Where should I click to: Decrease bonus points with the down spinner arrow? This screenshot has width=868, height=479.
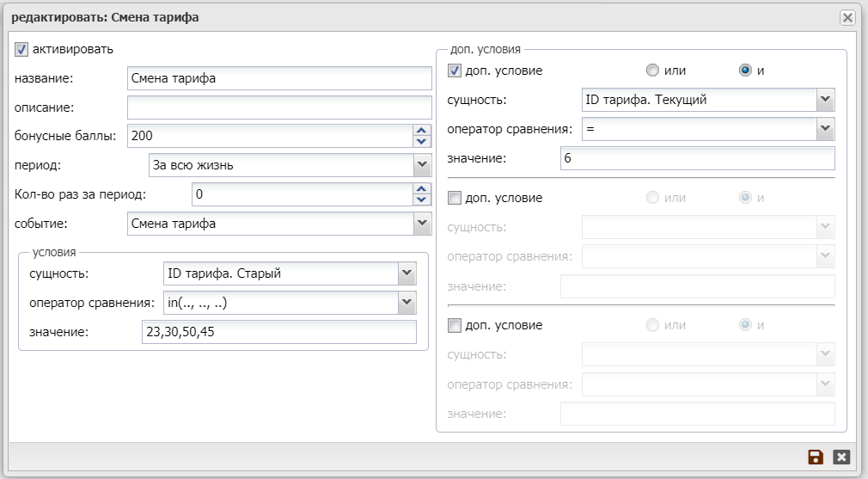tap(421, 141)
